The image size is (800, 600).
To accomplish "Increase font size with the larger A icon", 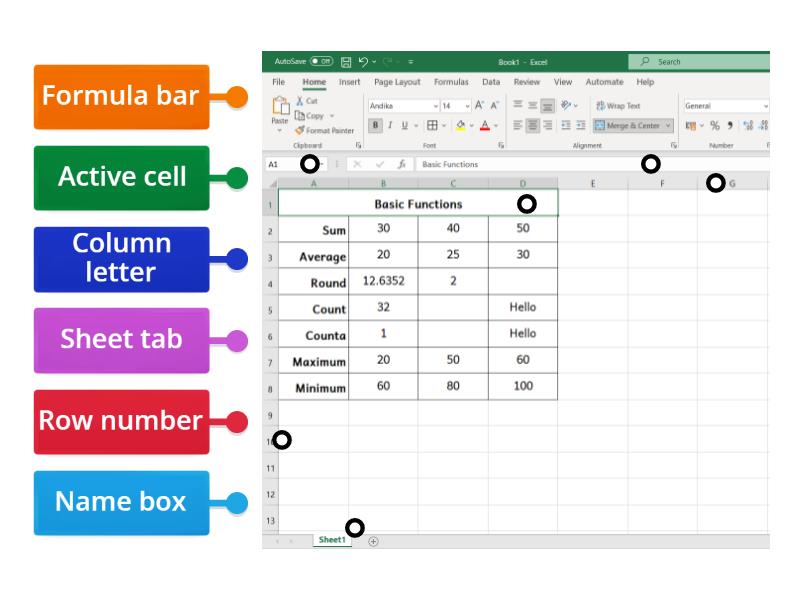I will click(479, 105).
